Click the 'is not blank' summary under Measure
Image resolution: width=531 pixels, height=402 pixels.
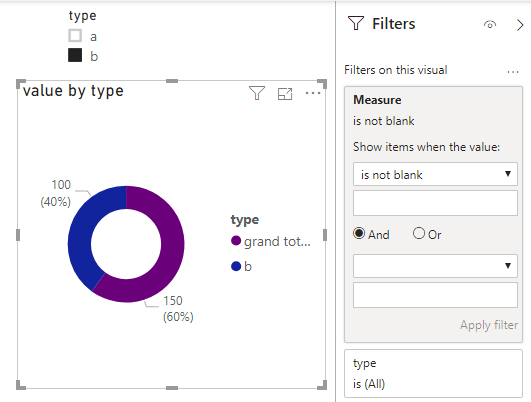click(x=383, y=121)
